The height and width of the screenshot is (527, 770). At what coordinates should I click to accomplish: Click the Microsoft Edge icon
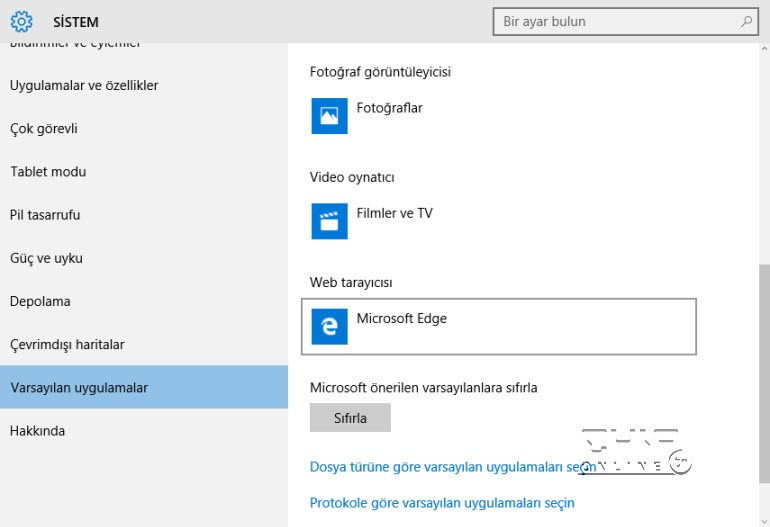point(330,326)
